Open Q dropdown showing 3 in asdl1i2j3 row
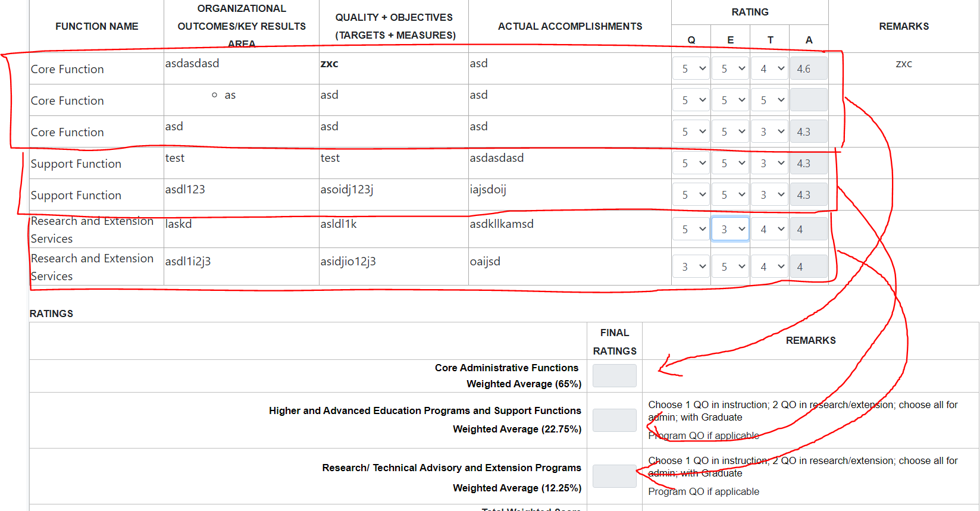This screenshot has height=511, width=980. 691,267
